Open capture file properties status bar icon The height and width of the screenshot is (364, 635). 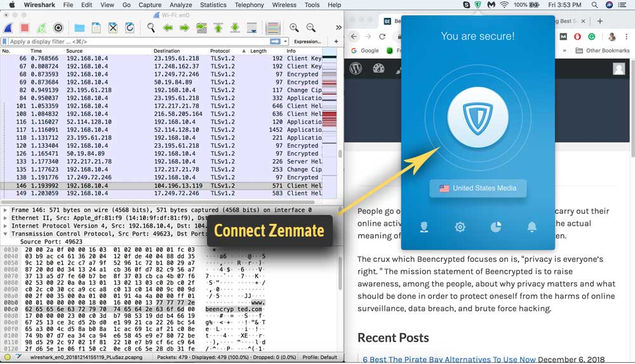coord(18,357)
